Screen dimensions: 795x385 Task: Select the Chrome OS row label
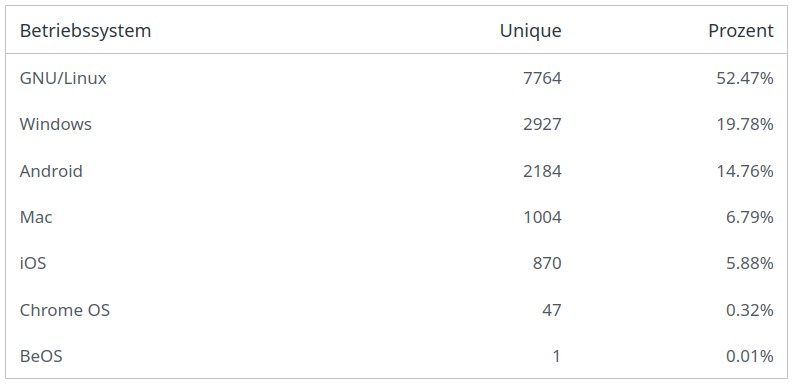click(65, 310)
